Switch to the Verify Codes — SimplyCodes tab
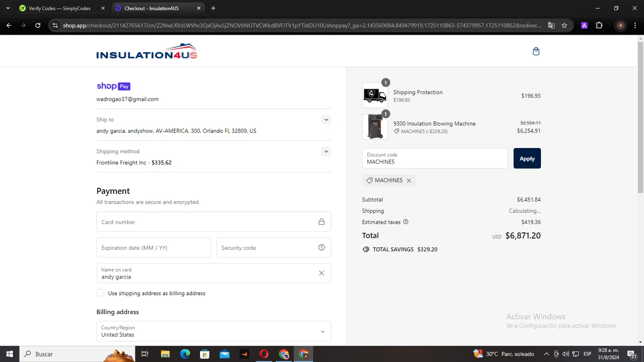The image size is (644, 362). coord(59,8)
